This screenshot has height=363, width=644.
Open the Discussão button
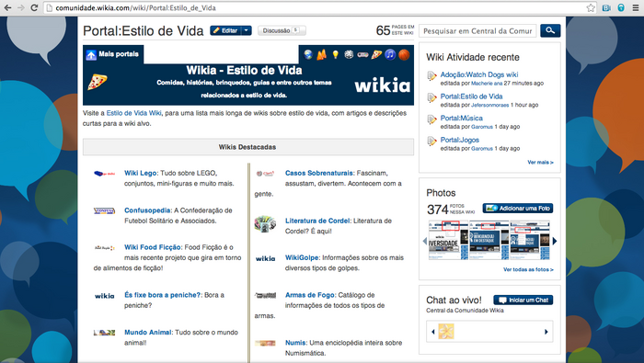coord(282,30)
